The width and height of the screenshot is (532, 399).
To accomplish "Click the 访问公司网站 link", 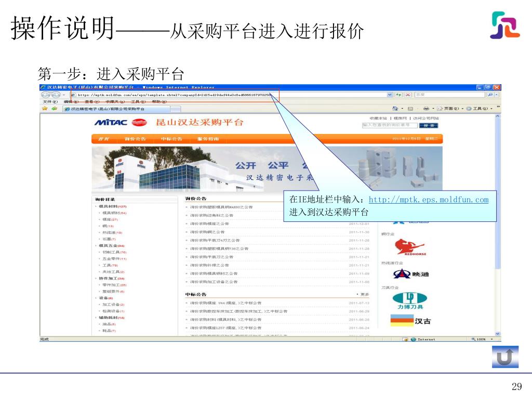I will [426, 118].
